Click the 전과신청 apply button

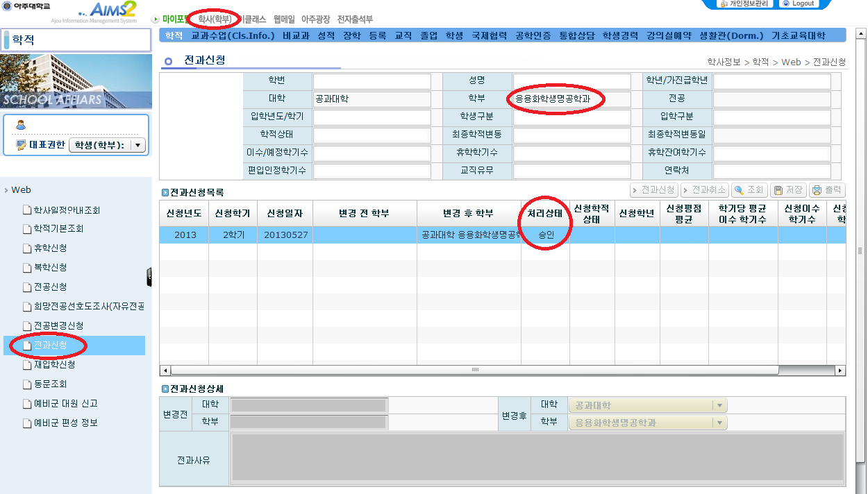pos(653,190)
